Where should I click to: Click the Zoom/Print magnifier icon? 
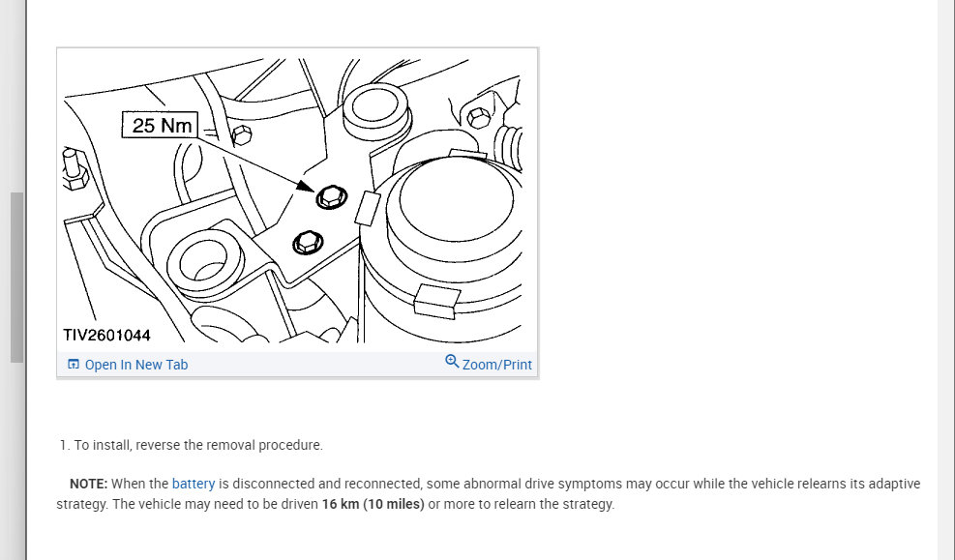click(452, 362)
